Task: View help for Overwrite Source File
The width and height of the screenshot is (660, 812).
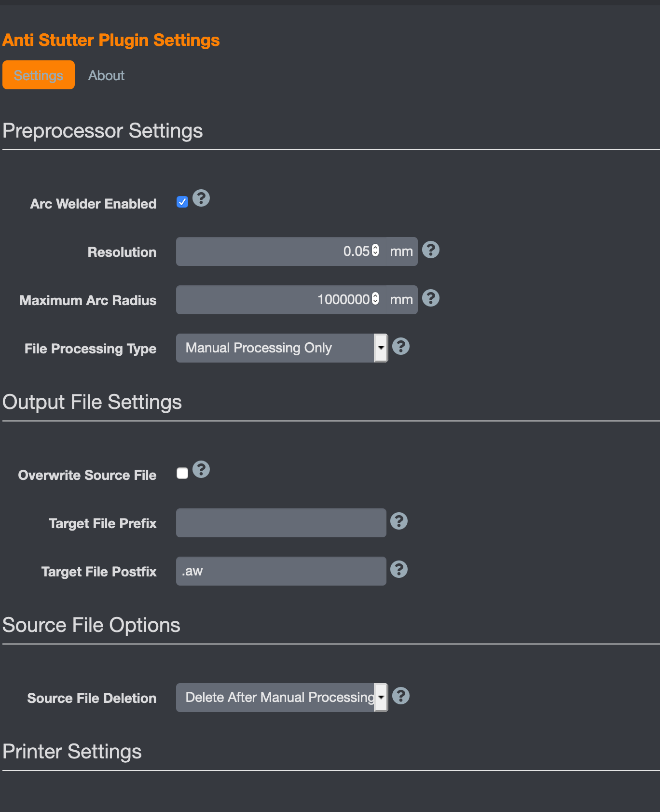Action: [201, 469]
